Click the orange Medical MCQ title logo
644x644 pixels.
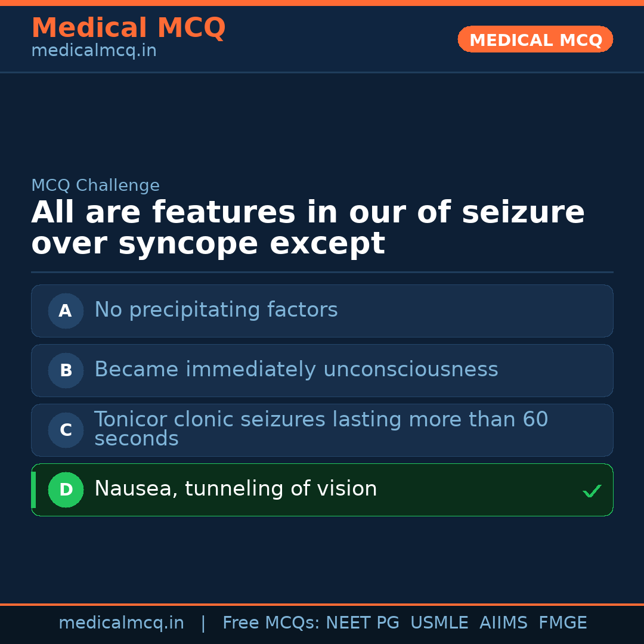click(x=128, y=28)
